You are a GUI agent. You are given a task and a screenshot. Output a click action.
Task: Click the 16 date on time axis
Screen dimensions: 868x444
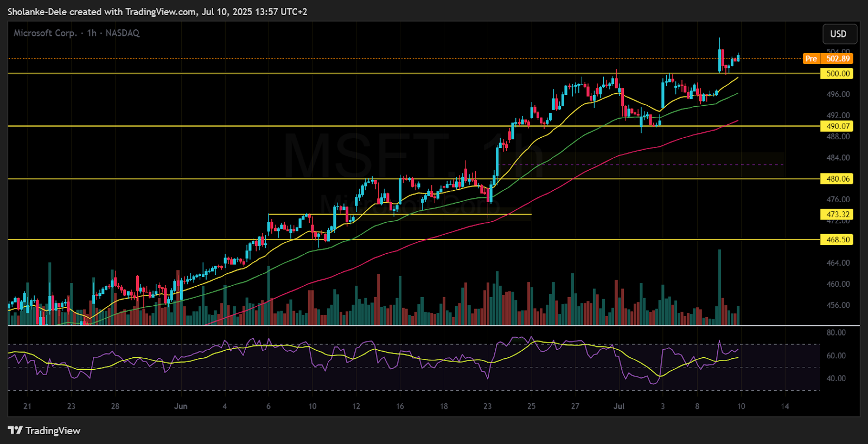click(400, 406)
